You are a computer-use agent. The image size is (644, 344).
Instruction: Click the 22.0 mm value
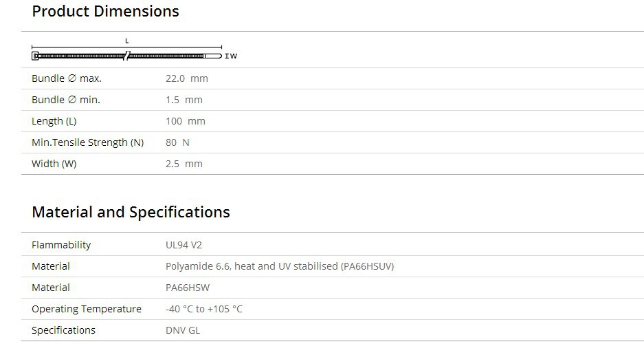point(186,78)
